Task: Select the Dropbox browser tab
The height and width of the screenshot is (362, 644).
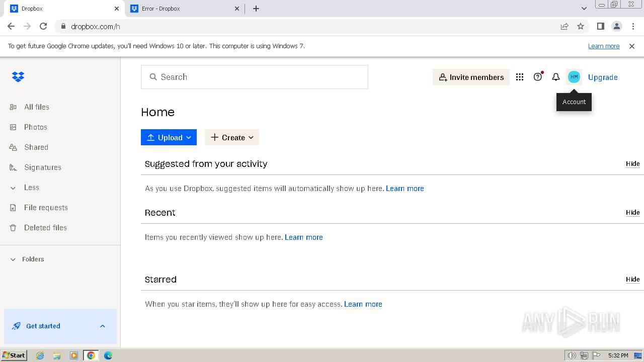Action: point(64,9)
